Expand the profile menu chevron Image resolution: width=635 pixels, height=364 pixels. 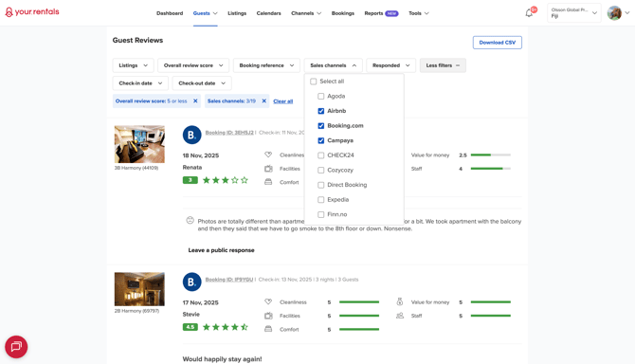click(626, 13)
